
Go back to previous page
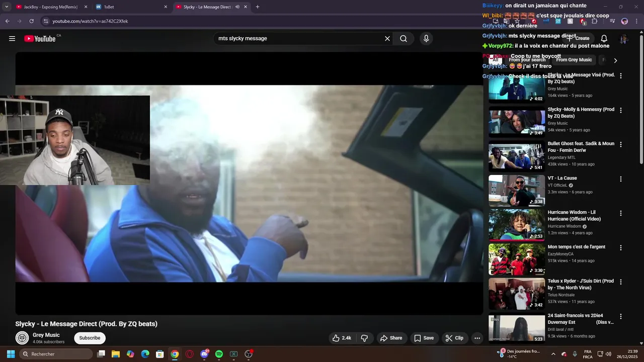pyautogui.click(x=7, y=21)
